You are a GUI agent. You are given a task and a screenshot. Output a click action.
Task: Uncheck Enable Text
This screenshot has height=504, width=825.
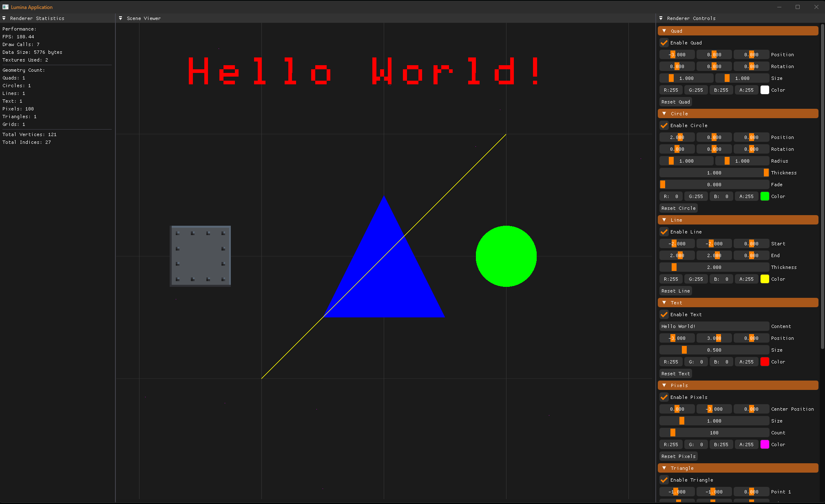pos(664,314)
